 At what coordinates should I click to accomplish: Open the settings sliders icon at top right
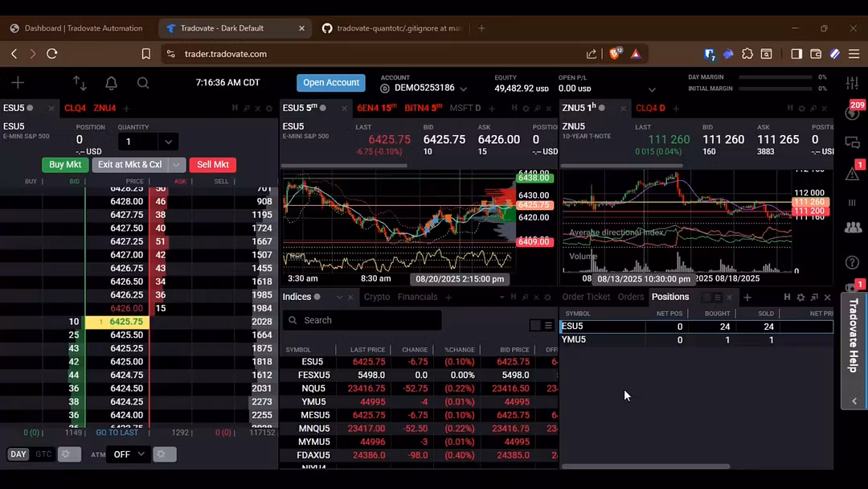852,83
